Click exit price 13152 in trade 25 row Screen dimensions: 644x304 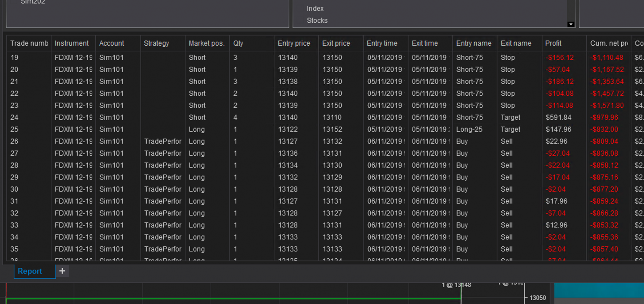332,130
